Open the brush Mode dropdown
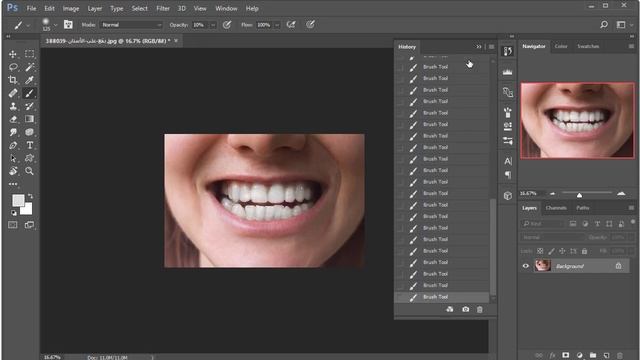This screenshot has width=640, height=360. point(131,25)
